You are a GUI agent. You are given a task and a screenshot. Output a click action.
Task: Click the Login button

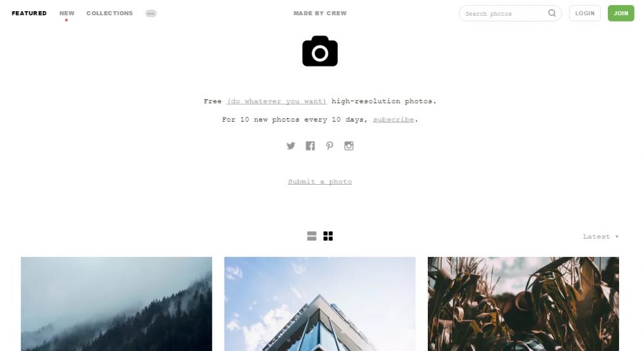click(x=585, y=13)
